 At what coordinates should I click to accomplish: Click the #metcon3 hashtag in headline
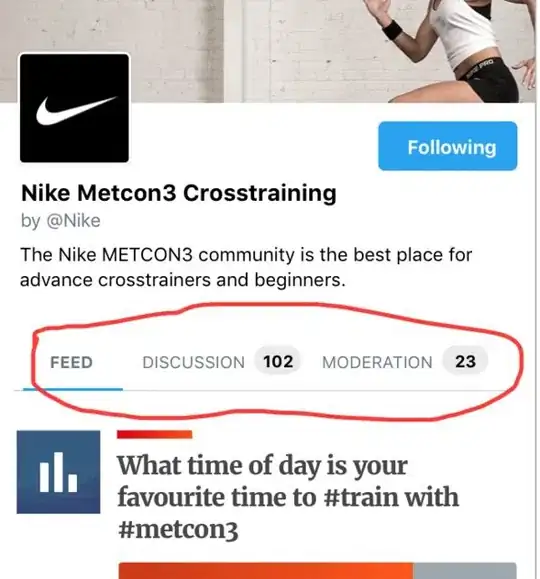point(178,529)
